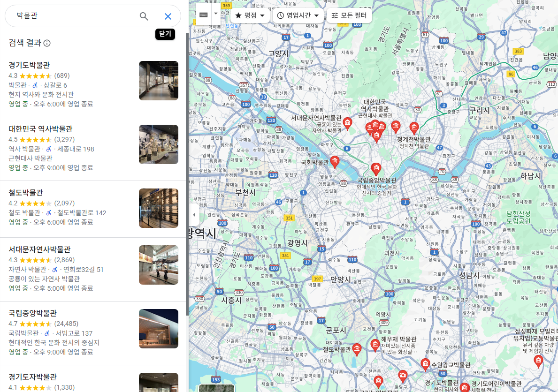
Task: Click the 남한산성 도립공원 map label
Action: click(x=518, y=217)
